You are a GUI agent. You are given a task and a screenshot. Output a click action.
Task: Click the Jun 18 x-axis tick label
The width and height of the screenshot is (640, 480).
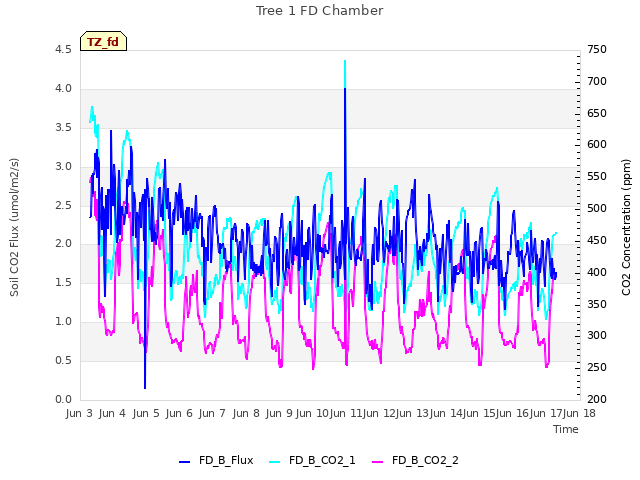tap(579, 413)
